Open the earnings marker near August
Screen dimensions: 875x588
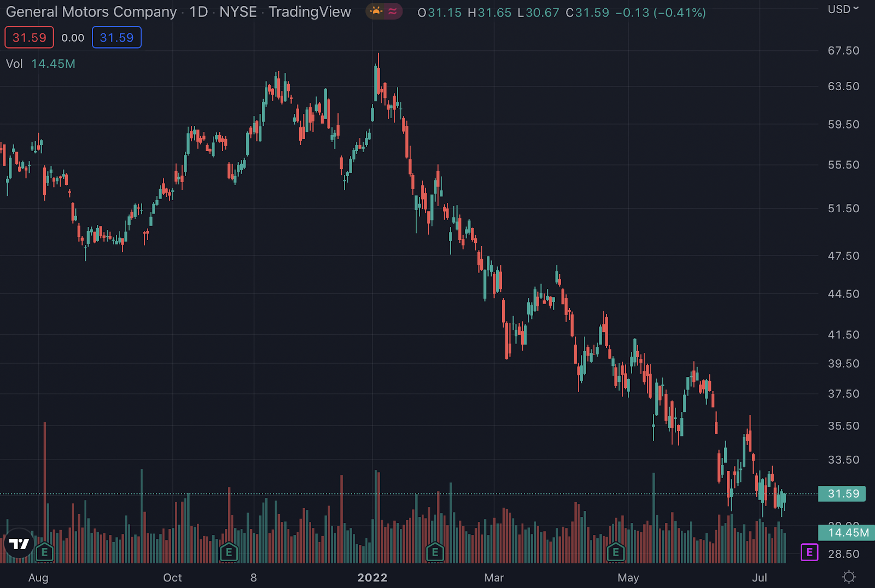(x=44, y=552)
